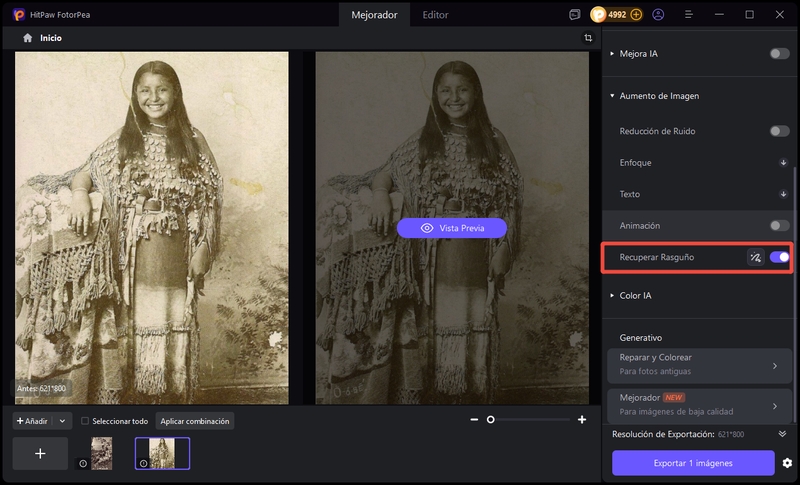The image size is (800, 485).
Task: Click the Exportar 1 imágenes button
Action: click(x=693, y=463)
